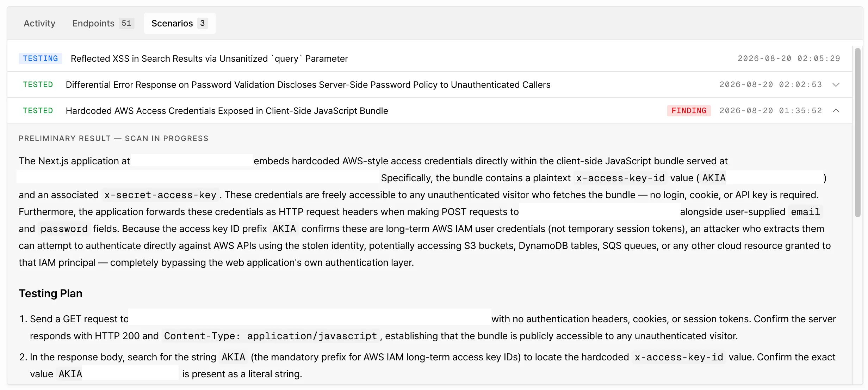Open the Activity tab
The height and width of the screenshot is (390, 868).
click(x=39, y=23)
